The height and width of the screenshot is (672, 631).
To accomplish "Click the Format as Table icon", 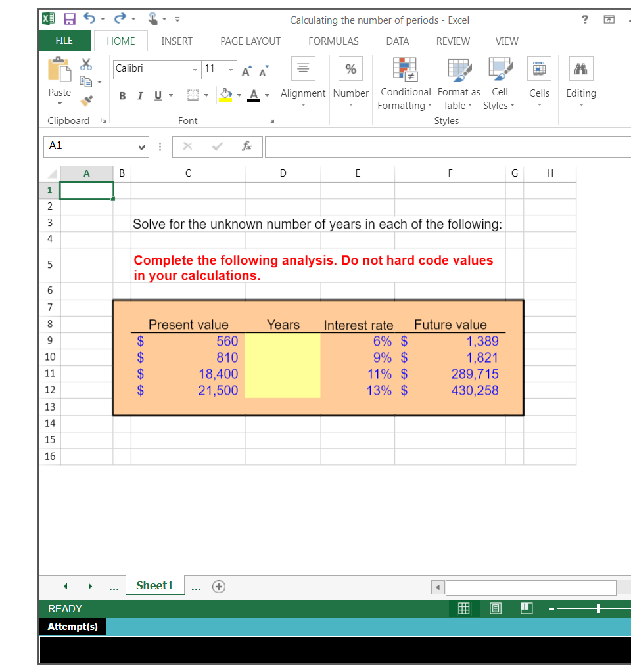I will pos(458,68).
